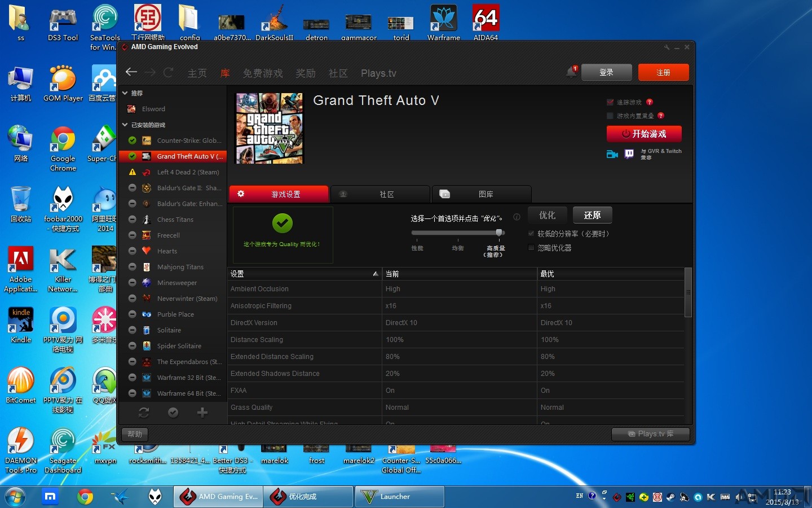Switch to the 库 tab
This screenshot has height=508, width=812.
(x=225, y=73)
